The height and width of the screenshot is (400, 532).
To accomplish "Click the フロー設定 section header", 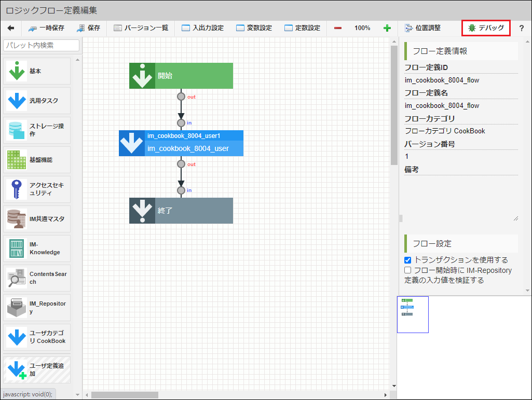I will [x=461, y=244].
